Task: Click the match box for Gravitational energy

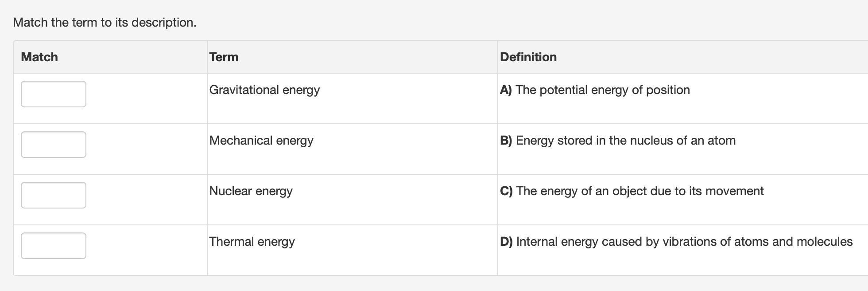Action: click(53, 94)
